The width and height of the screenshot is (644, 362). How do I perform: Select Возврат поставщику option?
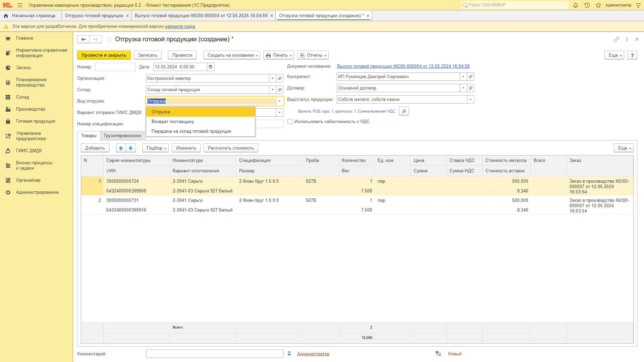click(201, 122)
